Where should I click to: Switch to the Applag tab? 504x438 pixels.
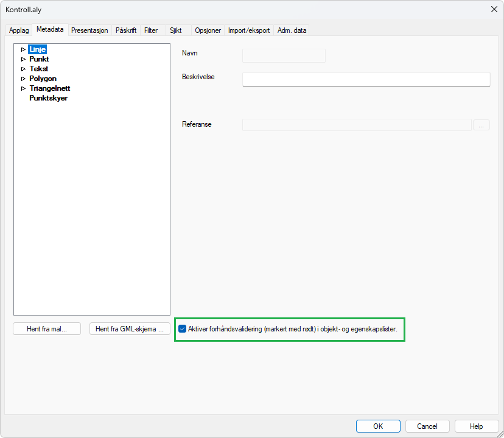click(19, 30)
